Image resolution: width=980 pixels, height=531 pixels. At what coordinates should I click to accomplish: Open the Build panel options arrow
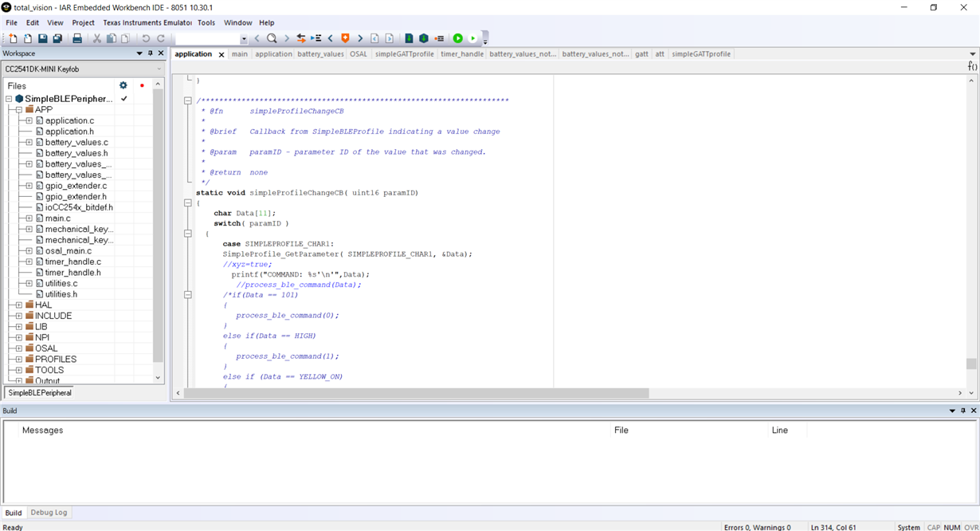[x=952, y=411]
